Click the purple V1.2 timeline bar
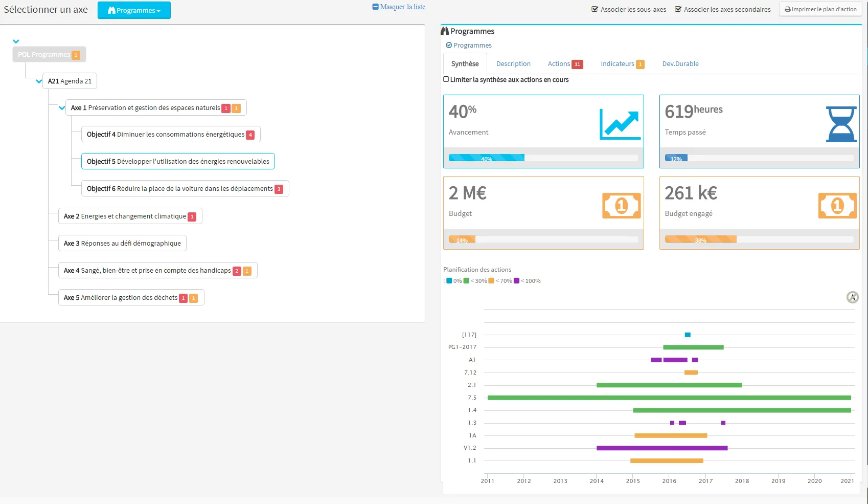 click(662, 448)
